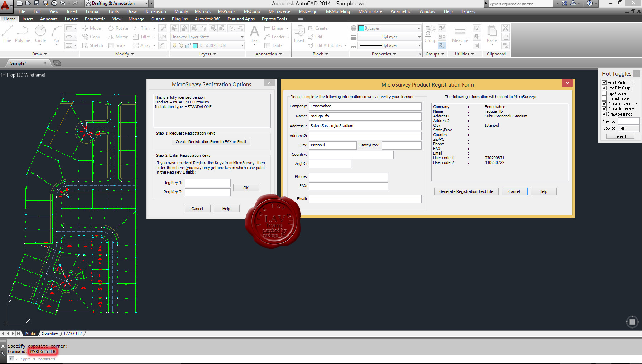Expand the Annotation panel
This screenshot has width=642, height=364.
coord(268,54)
